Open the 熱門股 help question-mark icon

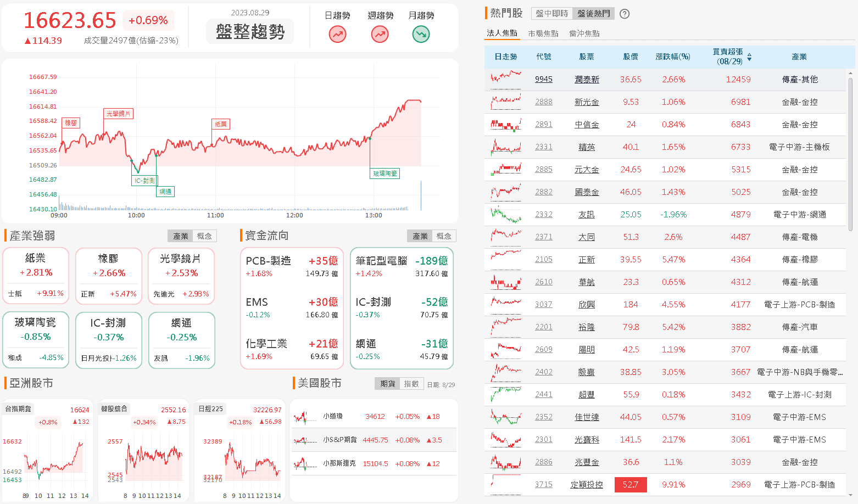click(625, 14)
